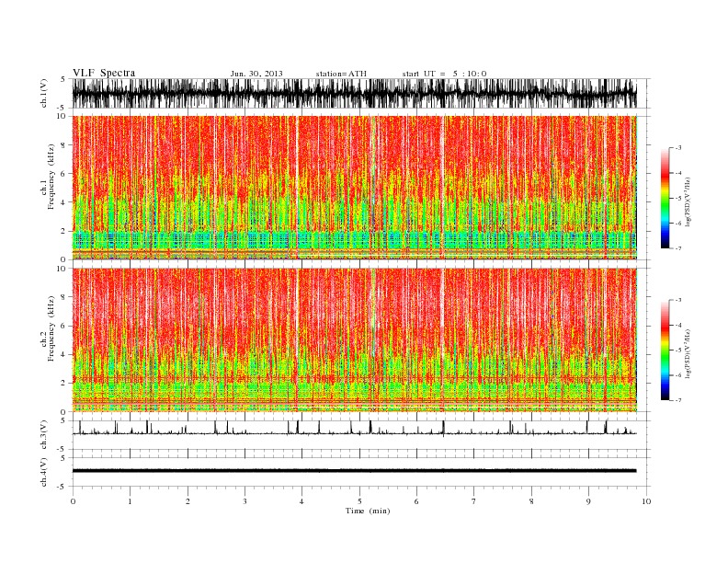This screenshot has height=563, width=728.
Task: Click the ch.2 spectrogram color scale bar
Action: click(x=665, y=350)
